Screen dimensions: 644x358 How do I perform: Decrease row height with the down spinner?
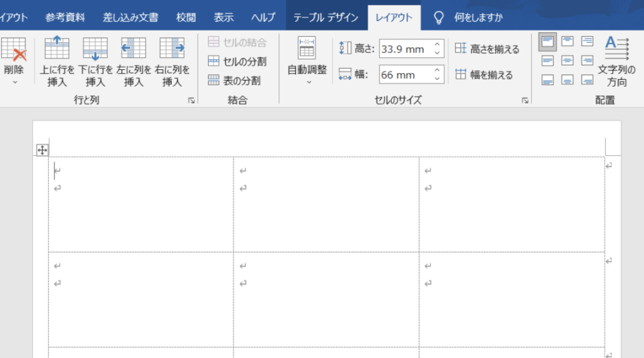(x=437, y=54)
